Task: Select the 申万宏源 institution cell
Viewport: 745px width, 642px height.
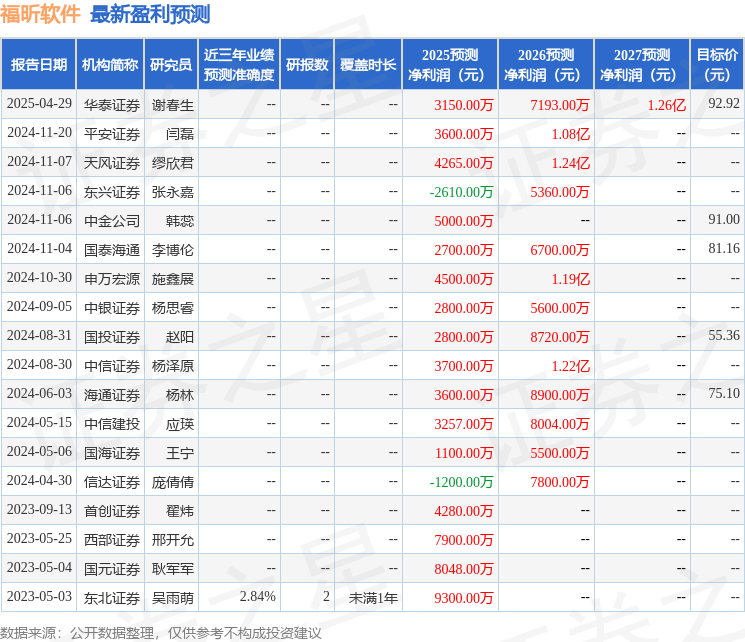Action: 112,279
